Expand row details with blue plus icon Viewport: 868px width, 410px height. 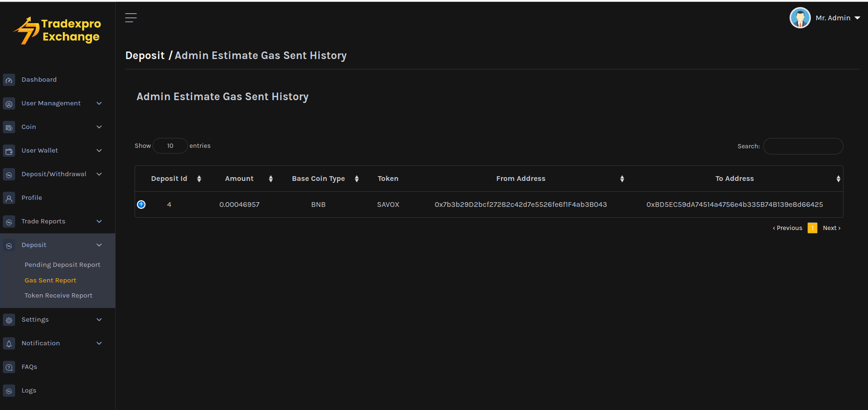pyautogui.click(x=141, y=205)
